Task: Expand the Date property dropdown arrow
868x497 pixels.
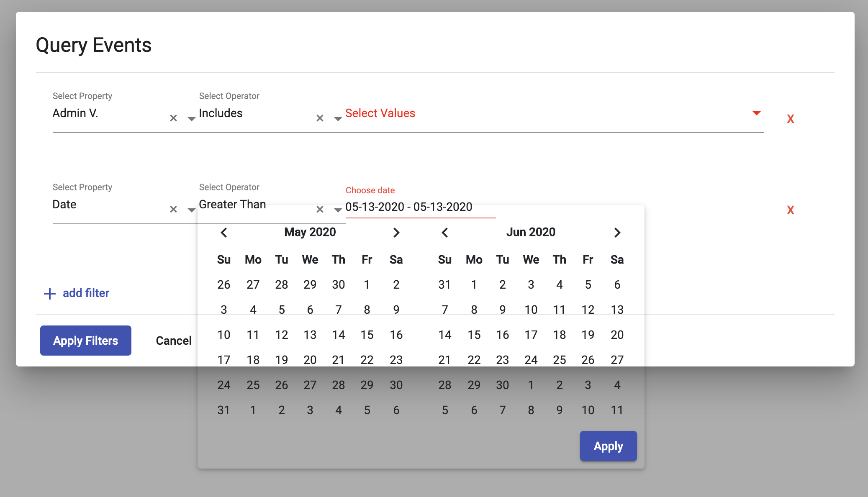Action: click(191, 210)
